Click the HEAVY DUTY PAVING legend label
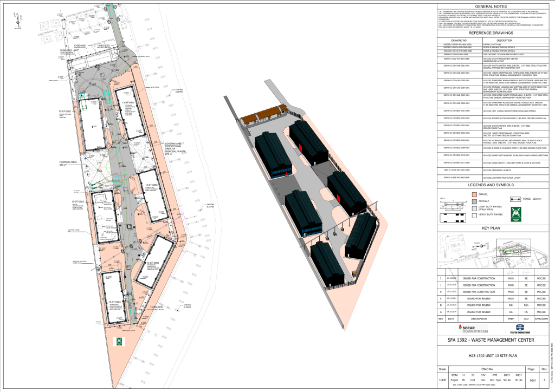The height and width of the screenshot is (392, 555). point(490,215)
